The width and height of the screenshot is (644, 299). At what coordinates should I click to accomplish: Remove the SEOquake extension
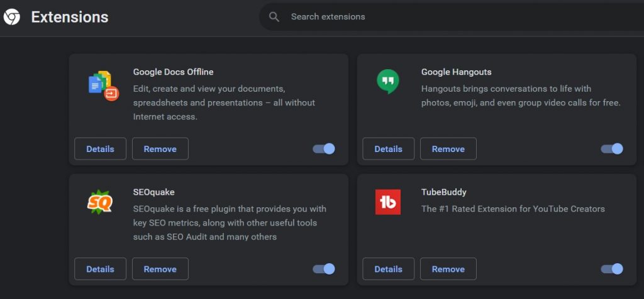(x=160, y=269)
